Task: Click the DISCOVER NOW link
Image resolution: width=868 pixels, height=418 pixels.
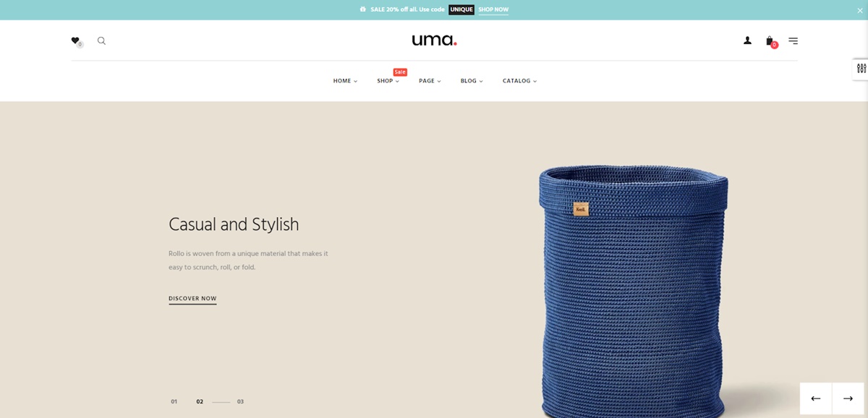Action: [x=192, y=299]
